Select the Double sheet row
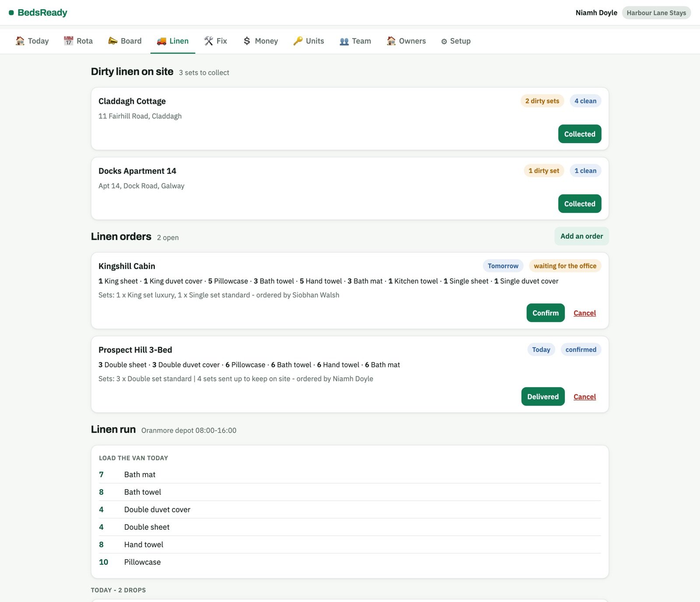This screenshot has height=602, width=700. tap(350, 527)
